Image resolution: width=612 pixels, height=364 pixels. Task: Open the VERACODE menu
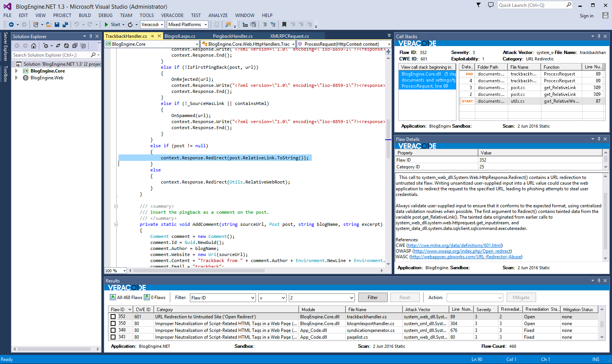click(172, 15)
